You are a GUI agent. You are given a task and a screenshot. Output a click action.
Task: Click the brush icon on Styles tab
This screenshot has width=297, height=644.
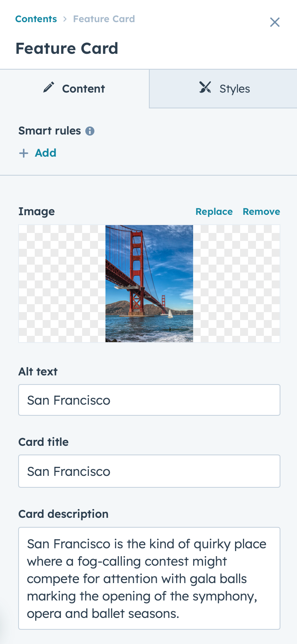coord(205,87)
